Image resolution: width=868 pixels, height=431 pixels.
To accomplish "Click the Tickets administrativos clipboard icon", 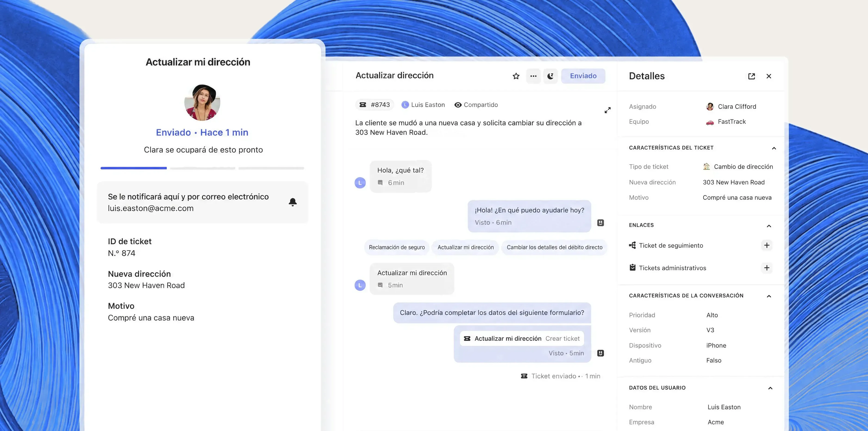I will [632, 267].
